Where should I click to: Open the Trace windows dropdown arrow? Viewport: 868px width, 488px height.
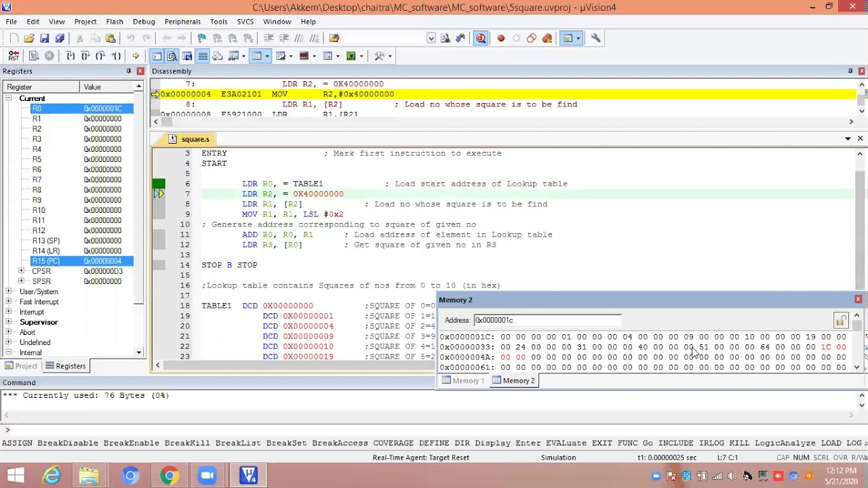tap(338, 56)
